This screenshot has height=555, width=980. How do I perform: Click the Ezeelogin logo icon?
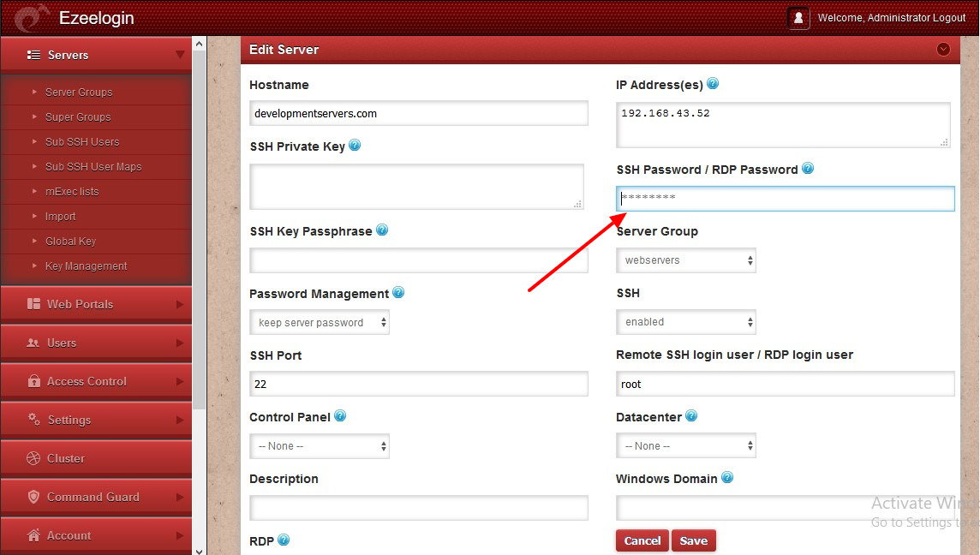31,18
